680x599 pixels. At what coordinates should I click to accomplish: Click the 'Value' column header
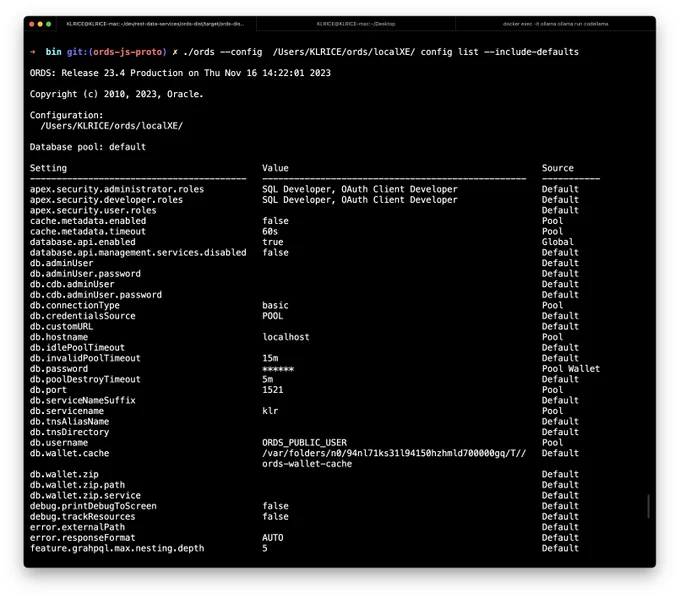(275, 168)
